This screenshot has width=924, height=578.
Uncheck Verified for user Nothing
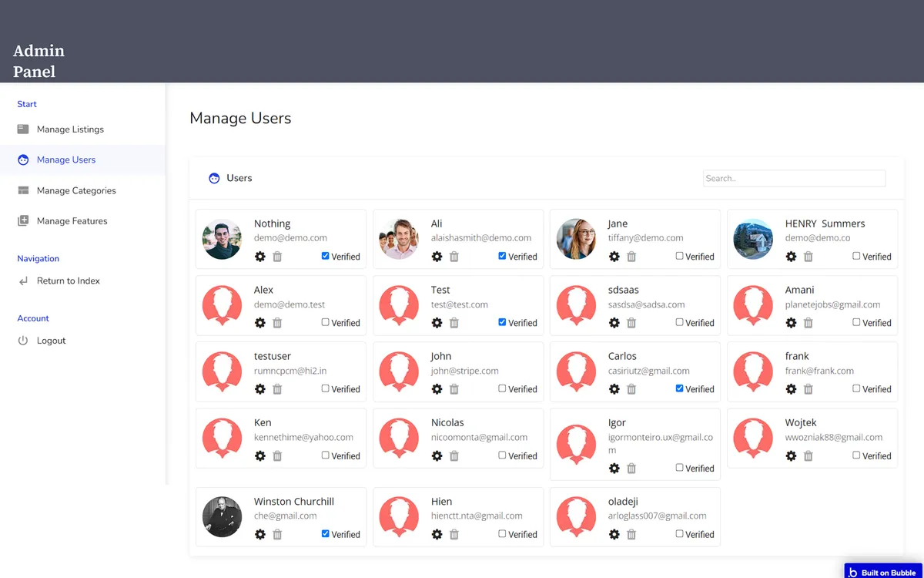point(325,256)
